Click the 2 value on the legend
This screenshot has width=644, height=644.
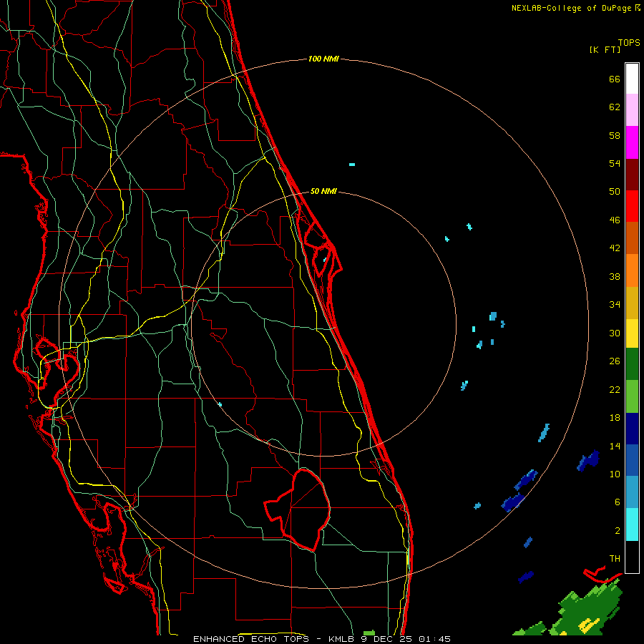[x=618, y=531]
